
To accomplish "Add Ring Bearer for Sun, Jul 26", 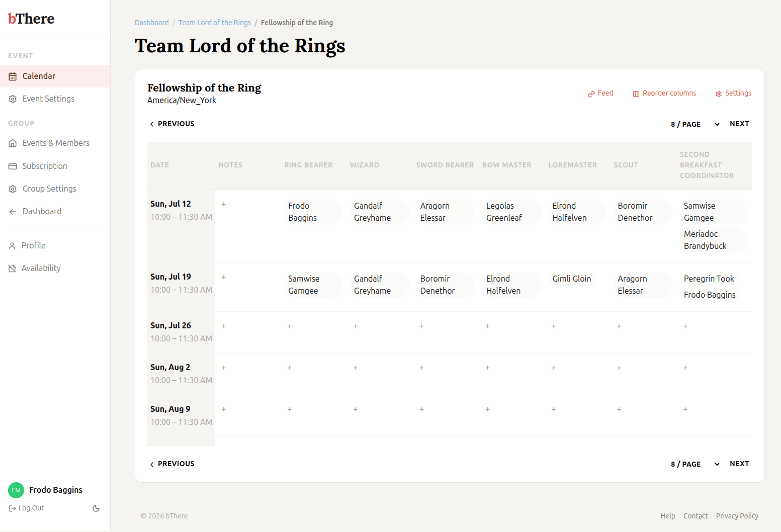I will 290,326.
